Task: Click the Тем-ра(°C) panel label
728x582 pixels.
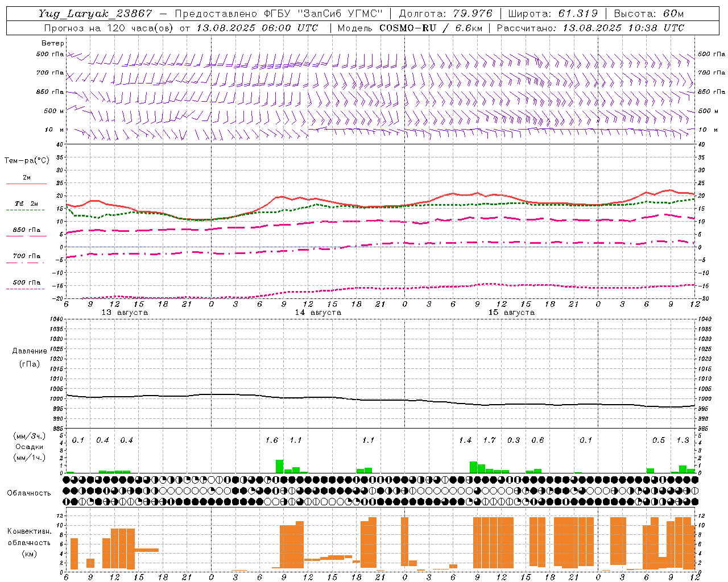Action: click(x=27, y=161)
